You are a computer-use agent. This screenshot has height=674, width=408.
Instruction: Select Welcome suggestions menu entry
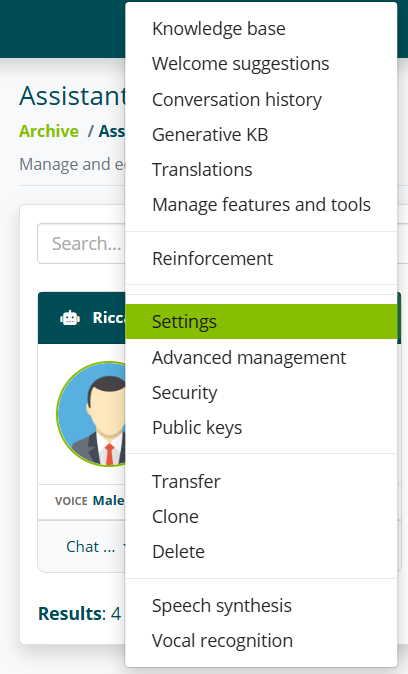coord(261,64)
